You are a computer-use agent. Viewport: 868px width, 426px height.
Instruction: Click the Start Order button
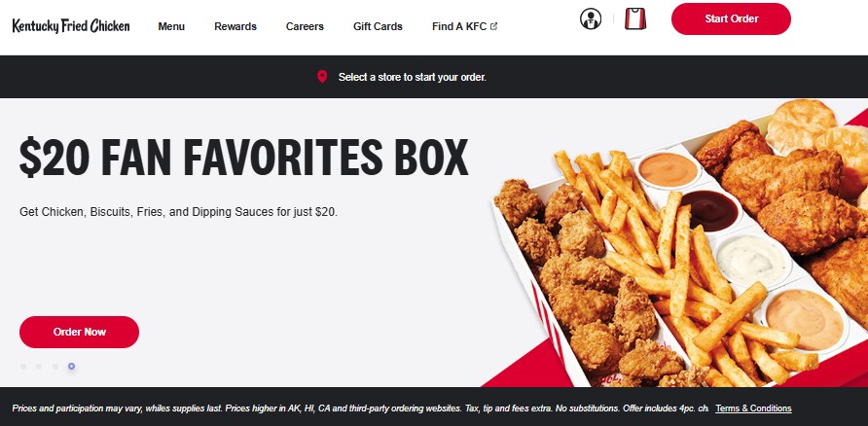pos(731,18)
